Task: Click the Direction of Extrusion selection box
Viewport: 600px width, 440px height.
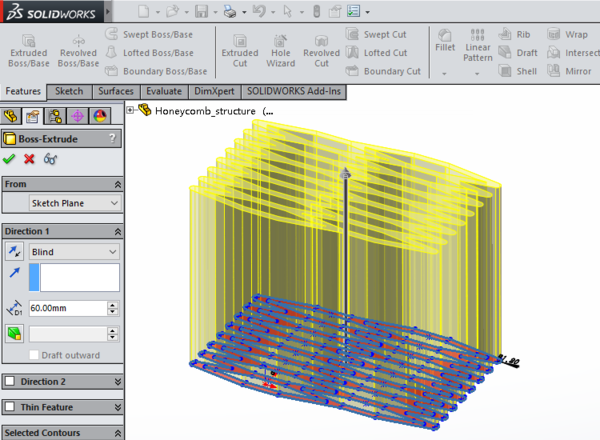Action: [x=74, y=277]
